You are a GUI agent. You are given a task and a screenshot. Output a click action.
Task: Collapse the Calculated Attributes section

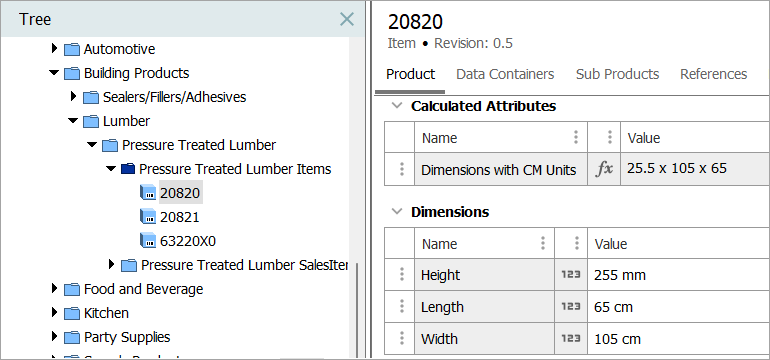click(x=397, y=106)
